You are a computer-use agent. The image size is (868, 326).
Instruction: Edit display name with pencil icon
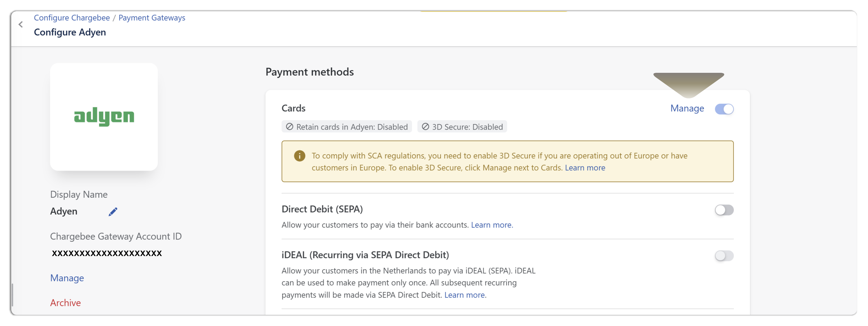pyautogui.click(x=113, y=211)
